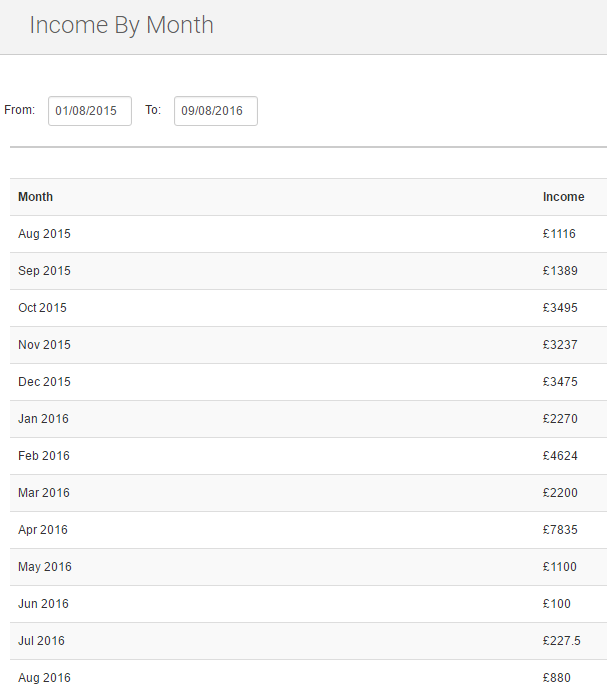Click the Oct 2015 row label
The height and width of the screenshot is (695, 607).
tap(43, 308)
